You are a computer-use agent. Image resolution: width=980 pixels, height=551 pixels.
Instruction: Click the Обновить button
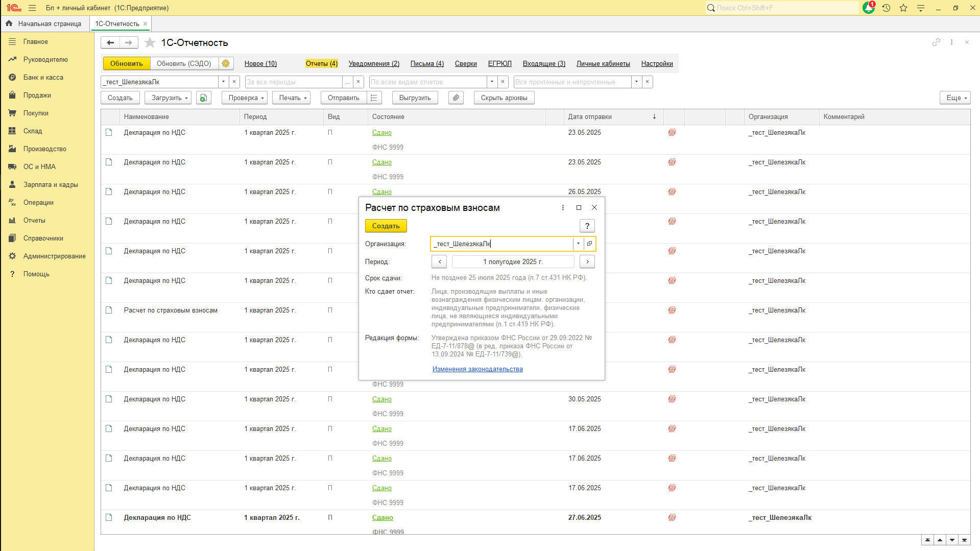point(127,63)
